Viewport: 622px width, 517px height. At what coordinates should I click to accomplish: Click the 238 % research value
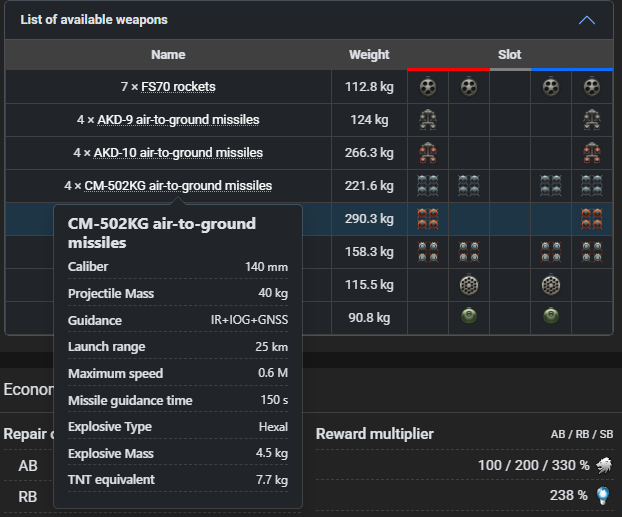pyautogui.click(x=568, y=495)
